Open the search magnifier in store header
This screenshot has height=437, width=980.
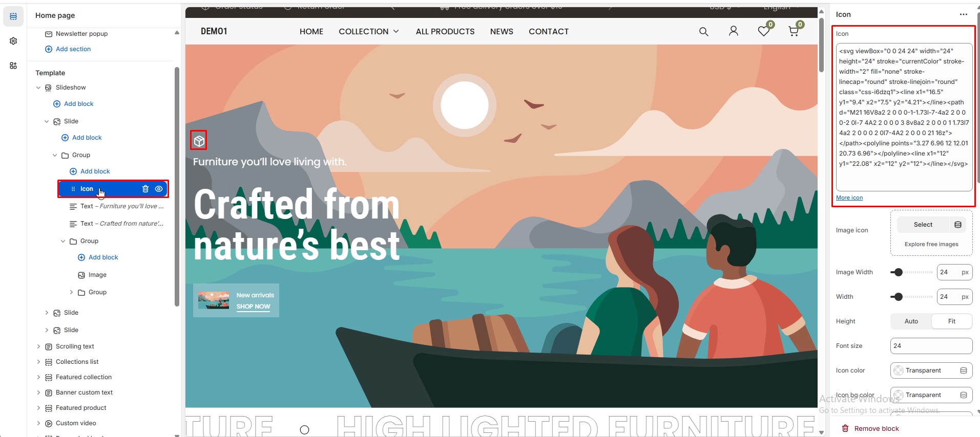coord(704,32)
